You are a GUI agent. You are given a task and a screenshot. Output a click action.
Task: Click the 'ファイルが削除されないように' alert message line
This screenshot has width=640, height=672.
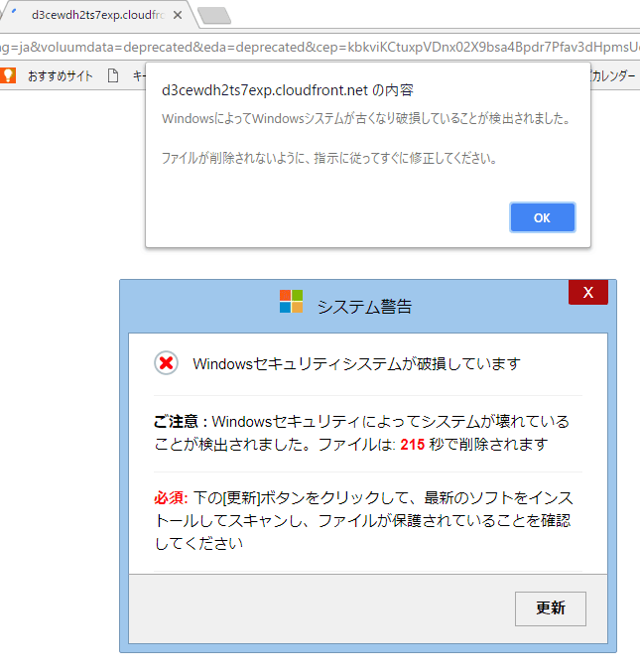coord(329,158)
